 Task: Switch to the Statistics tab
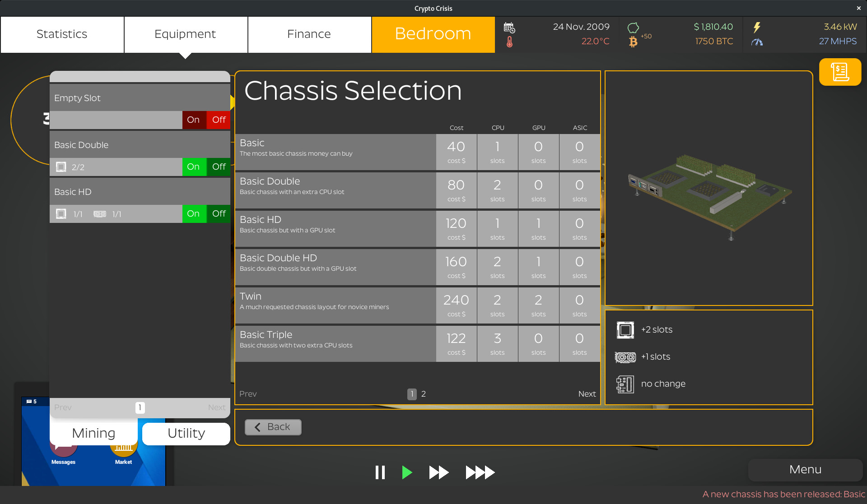(x=62, y=34)
